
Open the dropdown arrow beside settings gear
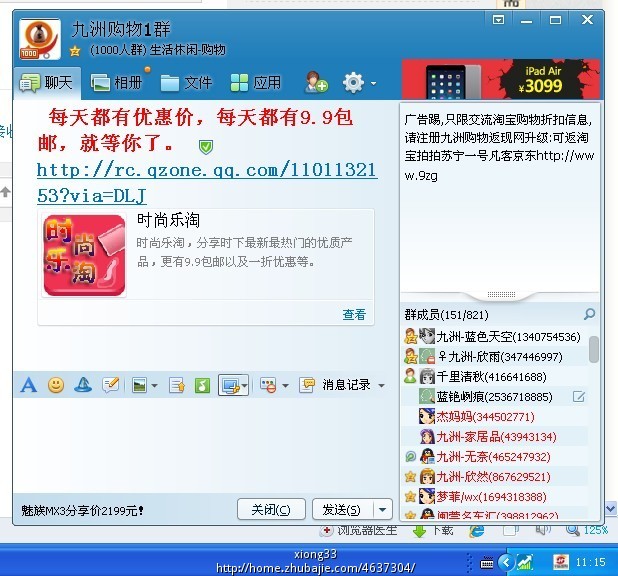(x=373, y=84)
